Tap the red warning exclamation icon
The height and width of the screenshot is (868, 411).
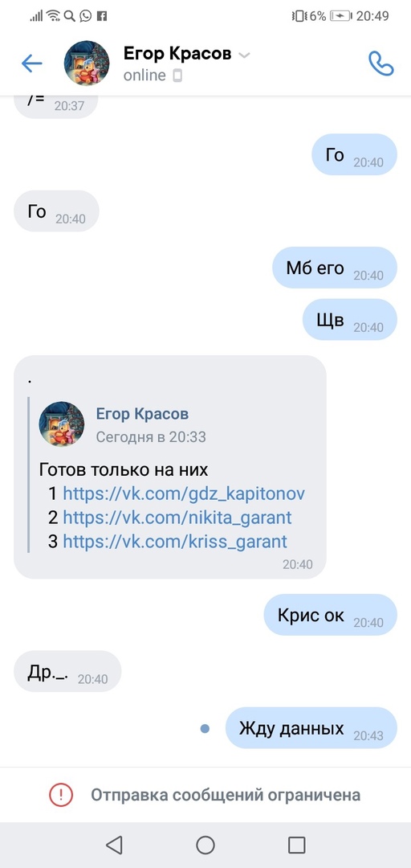[x=61, y=795]
